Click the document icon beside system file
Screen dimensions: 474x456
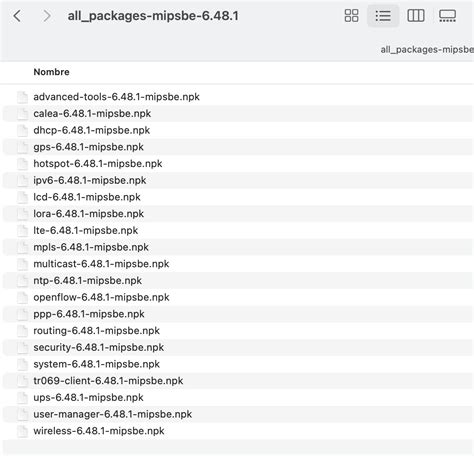[22, 364]
